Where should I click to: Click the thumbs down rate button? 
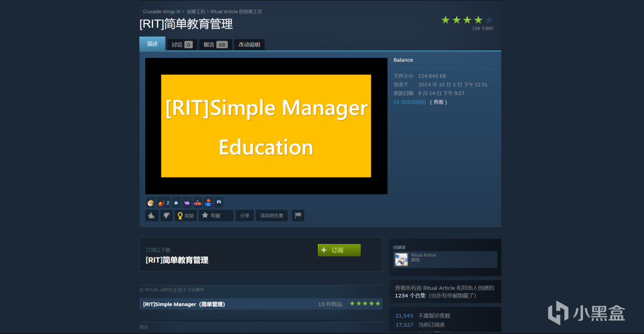166,216
